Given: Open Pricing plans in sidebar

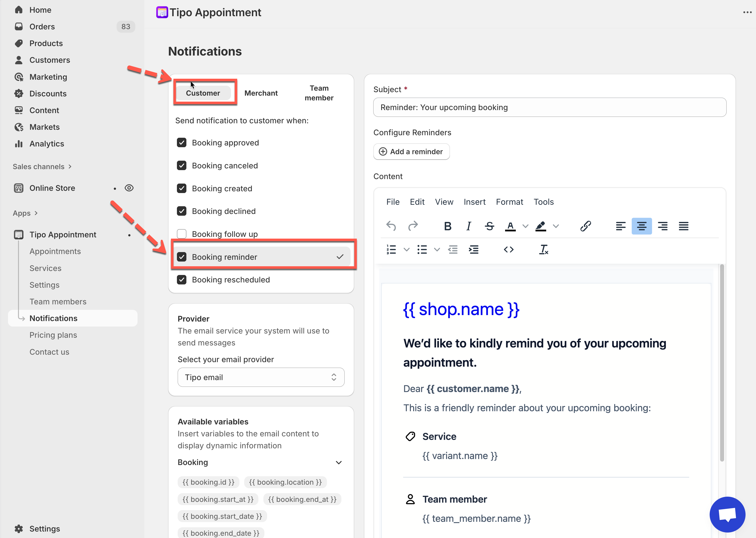Looking at the screenshot, I should 53,335.
